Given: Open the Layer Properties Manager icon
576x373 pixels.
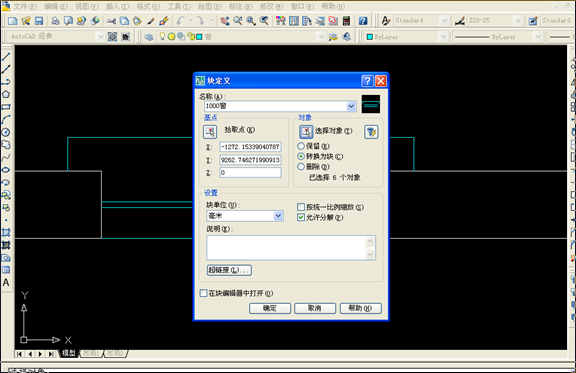Looking at the screenshot, I should pos(149,37).
